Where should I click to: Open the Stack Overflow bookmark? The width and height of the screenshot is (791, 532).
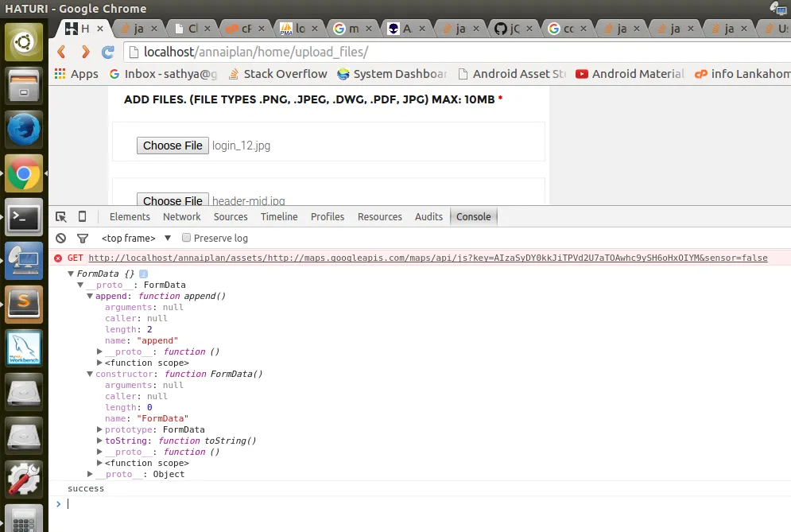278,74
